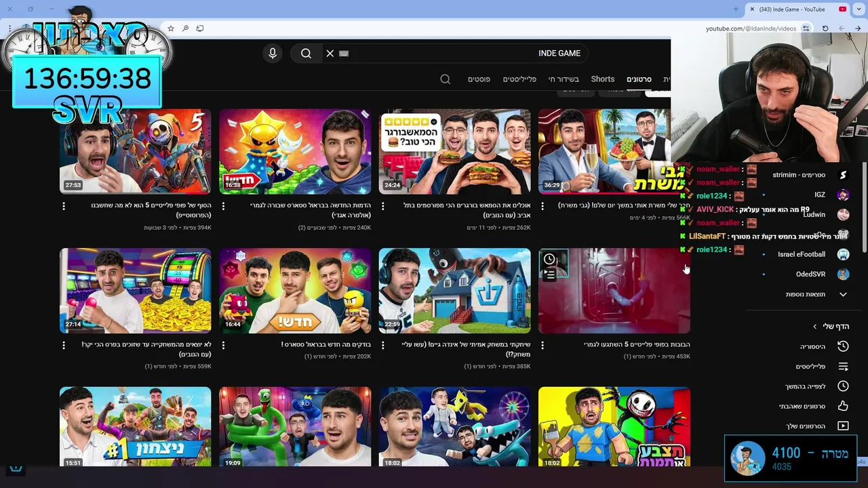The width and height of the screenshot is (868, 488).
Task: Open three-dot menu for הבובות בפופי פלייטיים 5 video
Action: click(542, 345)
